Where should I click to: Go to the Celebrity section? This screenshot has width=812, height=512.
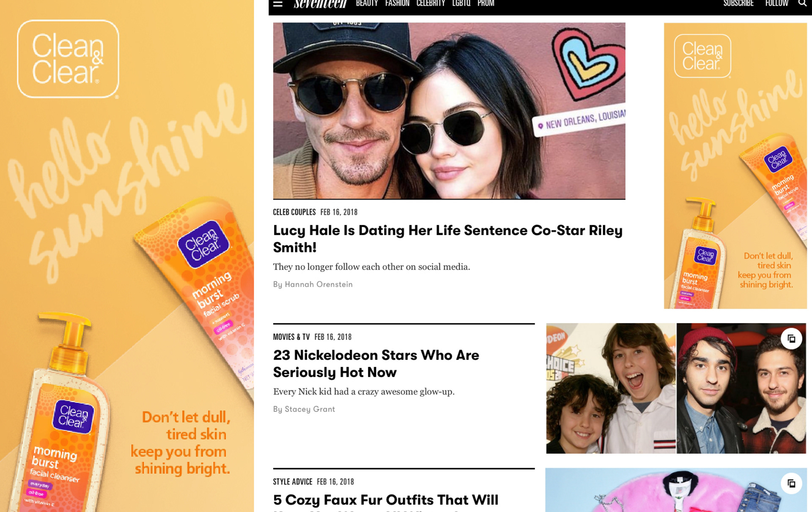tap(431, 3)
